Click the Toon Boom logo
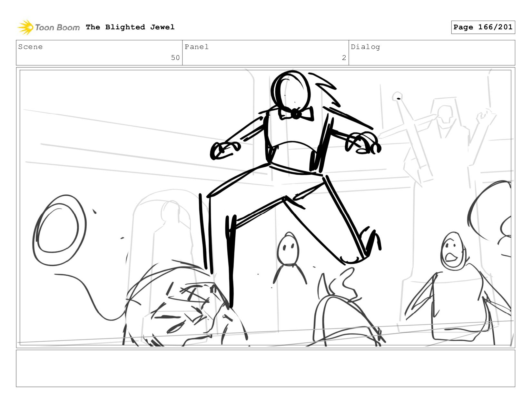Viewport: 532px width, 411px height. 48,27
